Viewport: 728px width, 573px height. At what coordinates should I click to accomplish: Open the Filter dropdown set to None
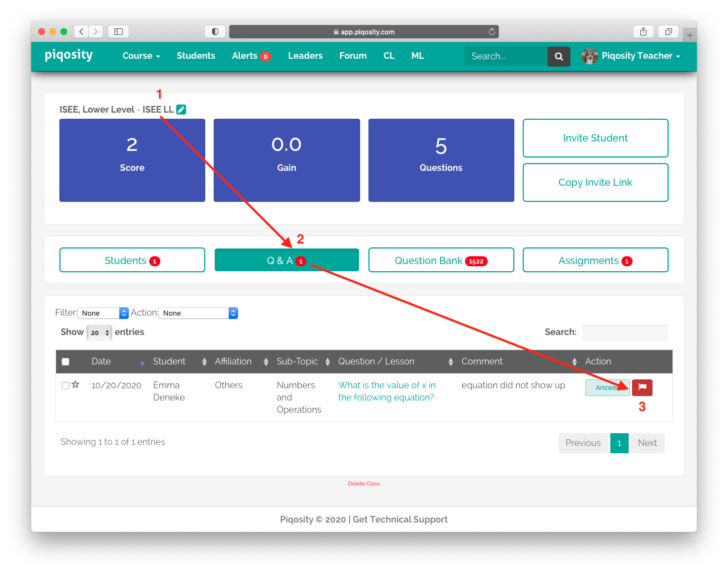point(103,313)
